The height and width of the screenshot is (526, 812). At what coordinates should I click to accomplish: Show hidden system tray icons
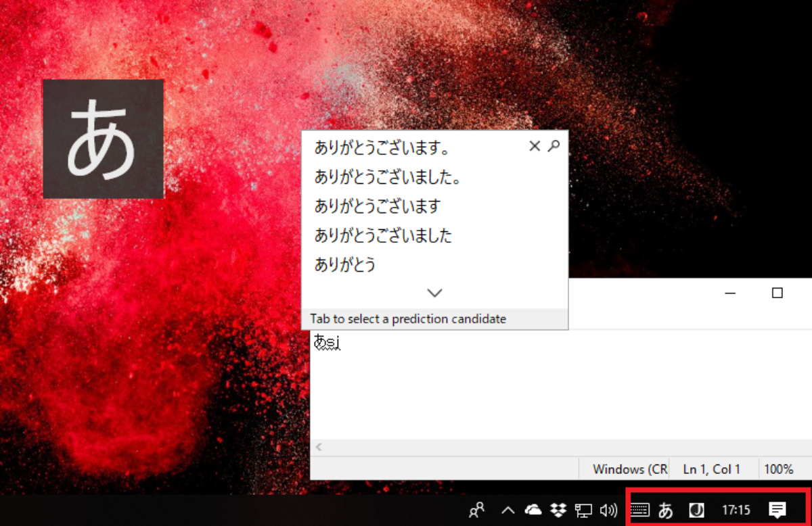click(508, 510)
